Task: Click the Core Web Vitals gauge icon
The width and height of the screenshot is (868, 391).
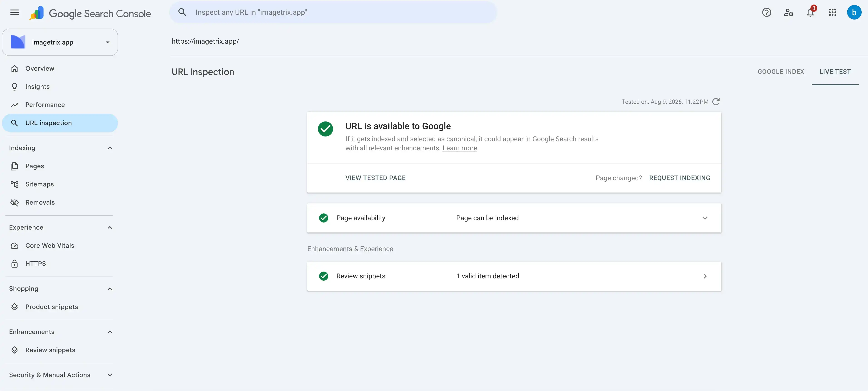Action: click(15, 246)
